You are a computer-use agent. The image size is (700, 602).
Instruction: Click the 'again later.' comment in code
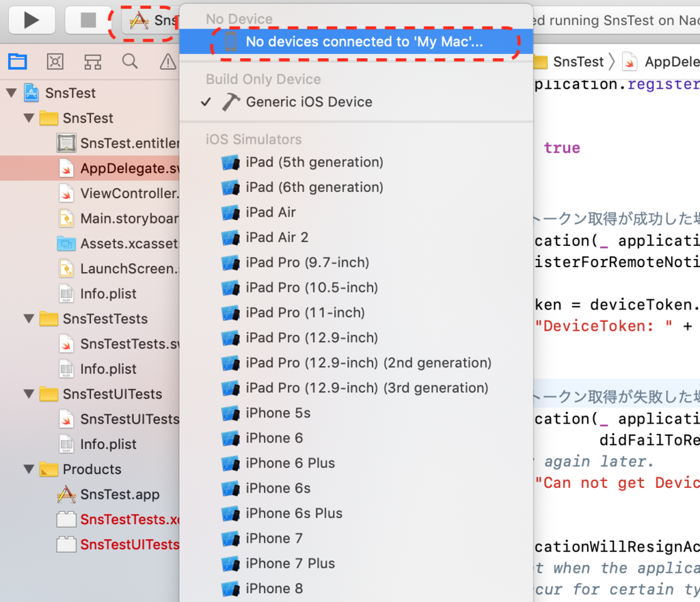tap(598, 461)
